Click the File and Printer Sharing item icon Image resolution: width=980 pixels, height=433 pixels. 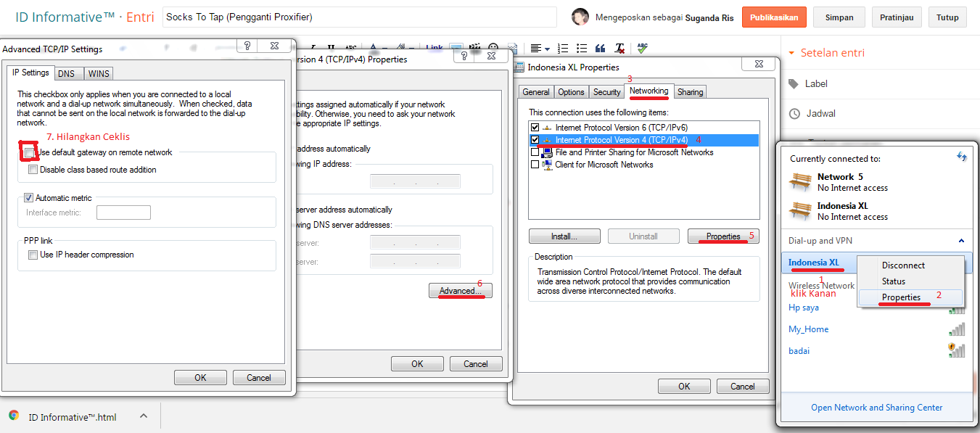click(x=547, y=152)
